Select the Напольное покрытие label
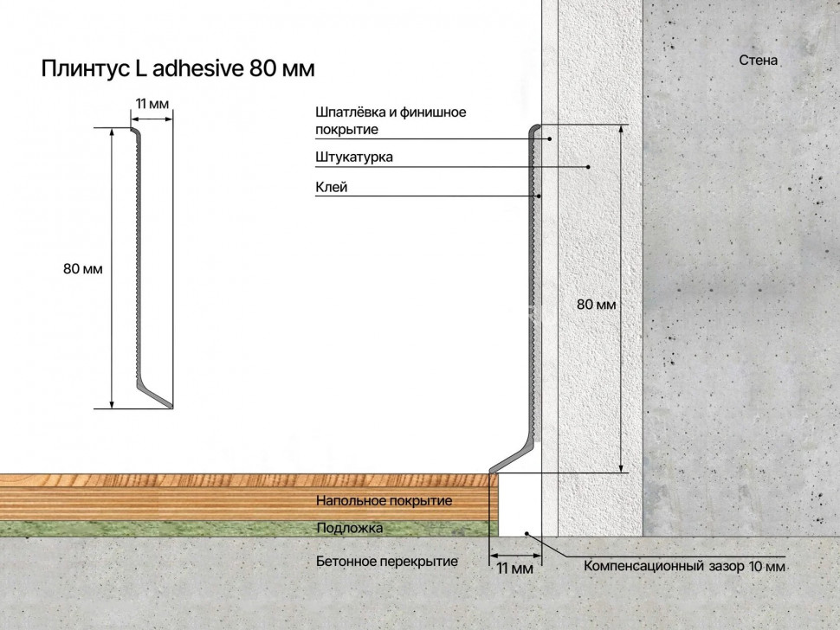The width and height of the screenshot is (840, 630). (x=384, y=500)
